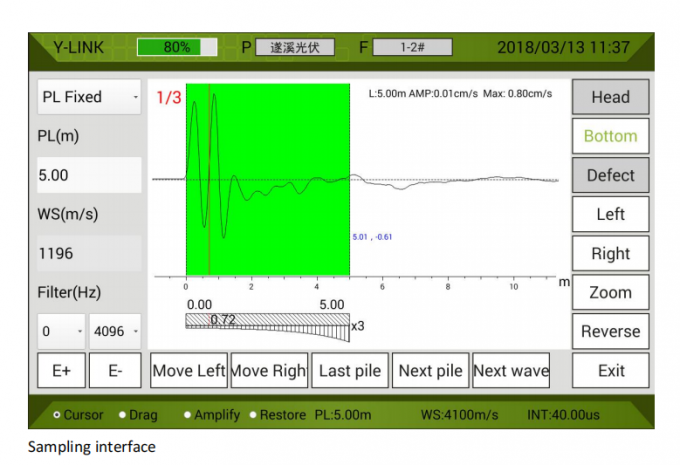Screen dimensions: 680x465
Task: Open the 4096 filter frequency dropdown
Action: coord(115,331)
